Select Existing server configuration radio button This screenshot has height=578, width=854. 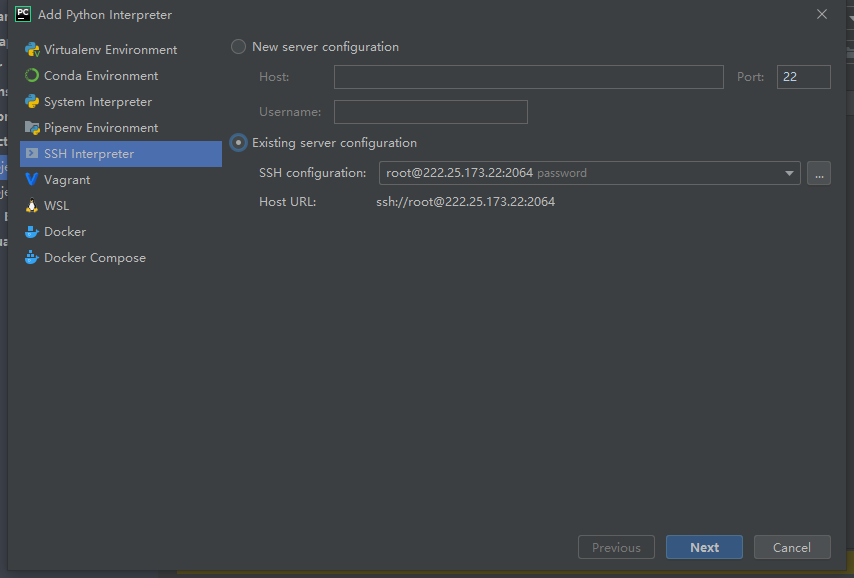(238, 143)
